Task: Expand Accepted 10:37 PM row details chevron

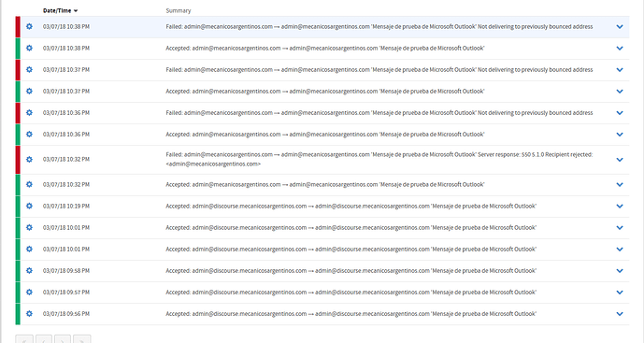Action: tap(620, 92)
